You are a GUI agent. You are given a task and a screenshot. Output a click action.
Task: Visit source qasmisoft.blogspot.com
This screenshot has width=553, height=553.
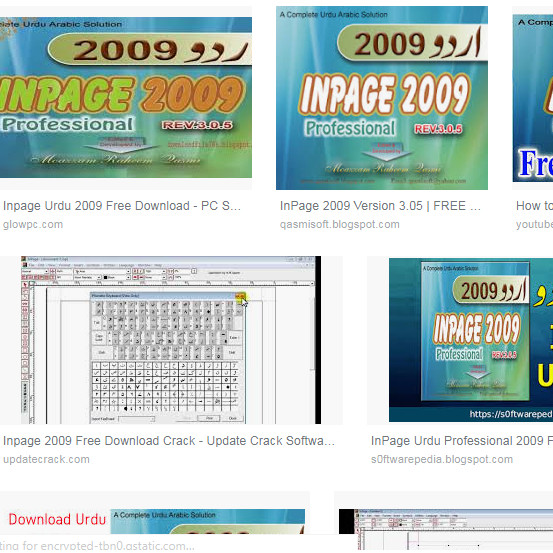(x=340, y=224)
